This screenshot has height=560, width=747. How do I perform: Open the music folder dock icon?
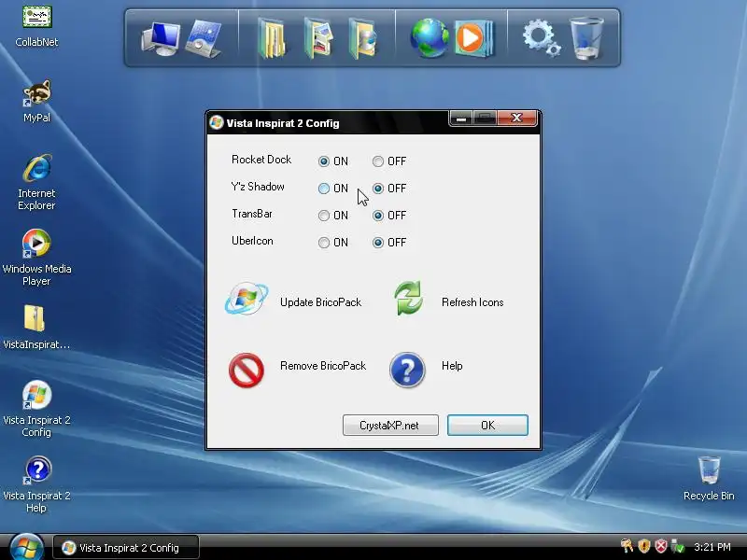[x=362, y=38]
